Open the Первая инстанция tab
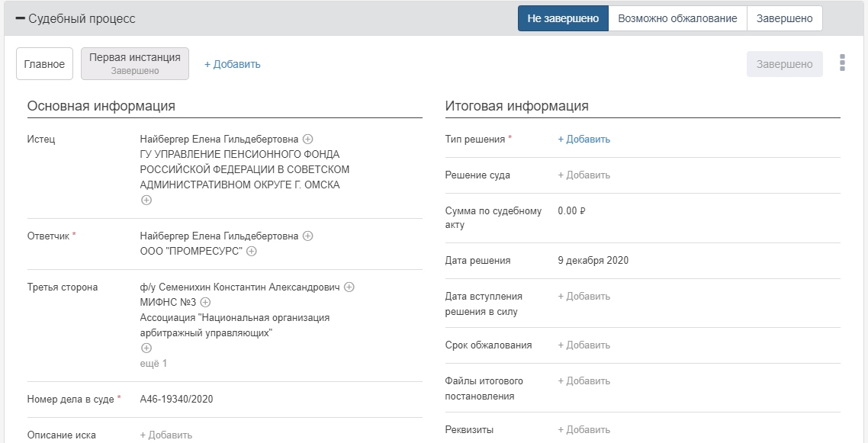The width and height of the screenshot is (868, 443). click(x=135, y=63)
